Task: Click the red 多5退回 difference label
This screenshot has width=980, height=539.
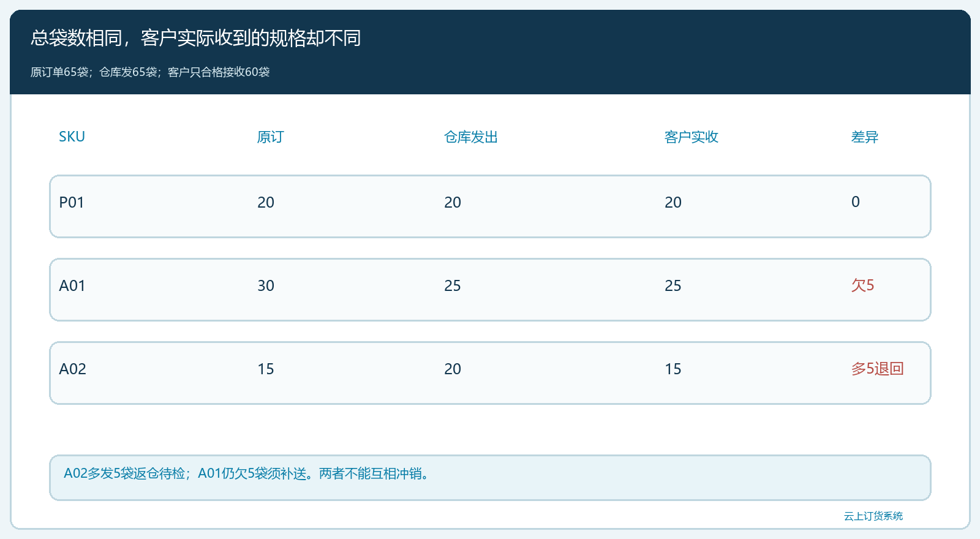Action: (877, 369)
